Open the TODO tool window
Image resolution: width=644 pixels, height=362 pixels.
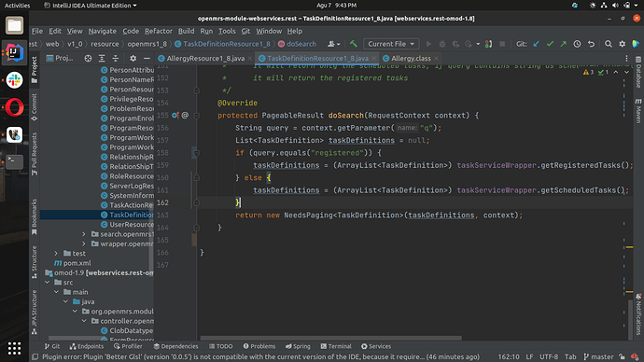(221, 346)
